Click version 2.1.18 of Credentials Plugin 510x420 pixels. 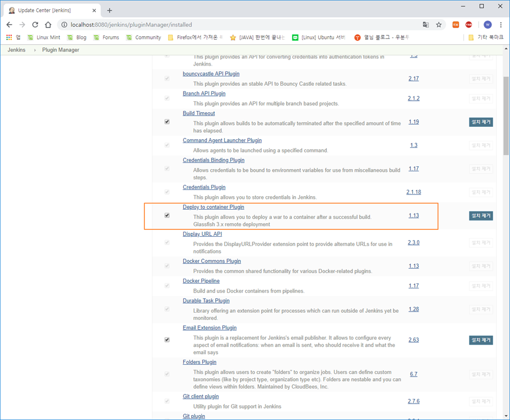click(x=414, y=192)
